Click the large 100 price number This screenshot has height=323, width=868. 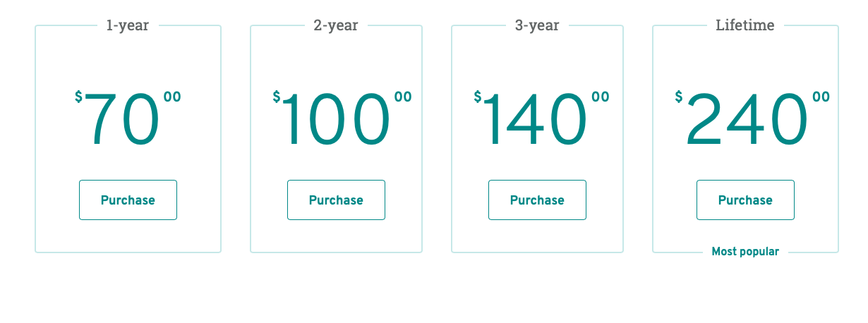point(337,120)
